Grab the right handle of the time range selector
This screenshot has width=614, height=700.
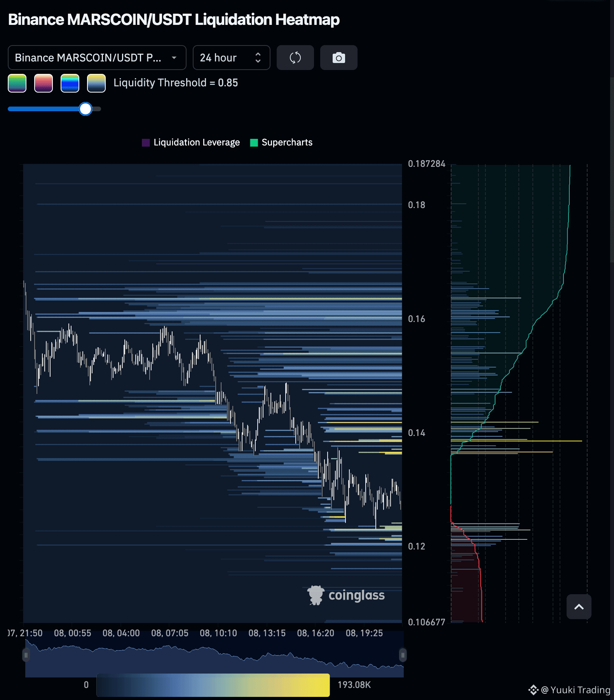pos(403,655)
